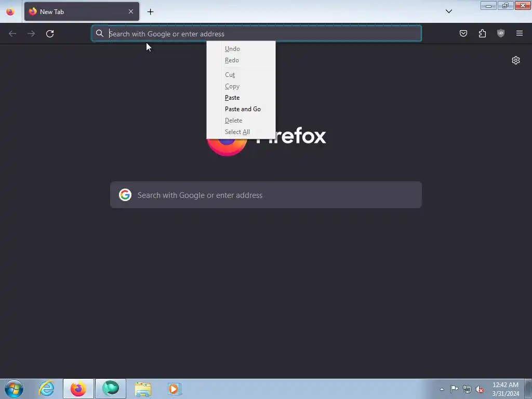The image size is (532, 399).
Task: Restore down the Firefox window
Action: [x=506, y=5]
